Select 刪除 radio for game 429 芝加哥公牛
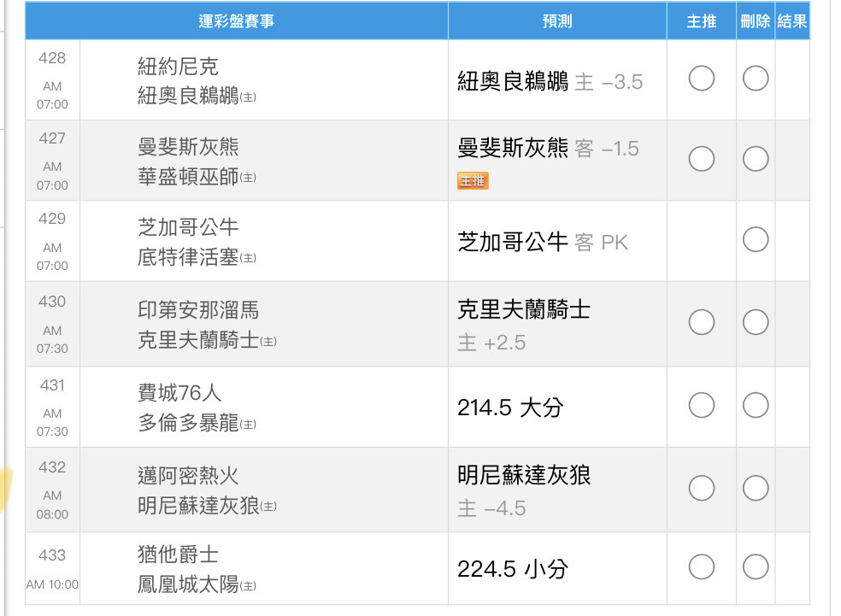Image resolution: width=841 pixels, height=616 pixels. [x=756, y=239]
